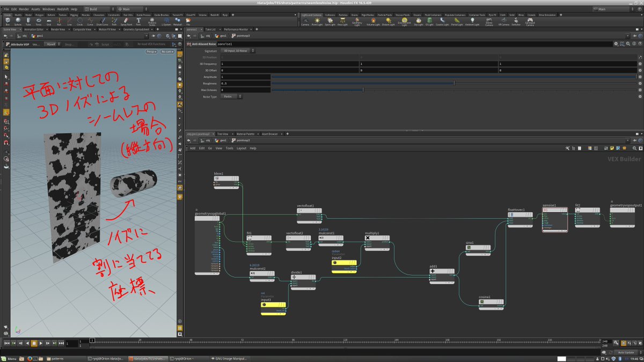Select the floattovec1 node
This screenshot has height=362, width=644.
click(x=520, y=219)
